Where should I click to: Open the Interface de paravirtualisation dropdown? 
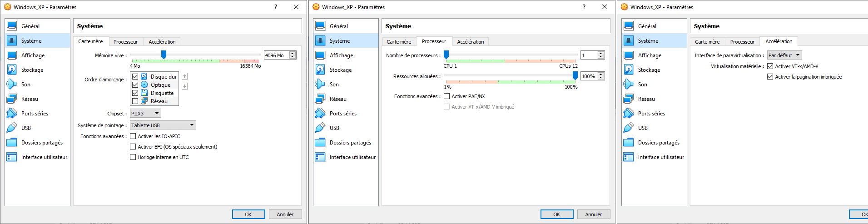[784, 55]
